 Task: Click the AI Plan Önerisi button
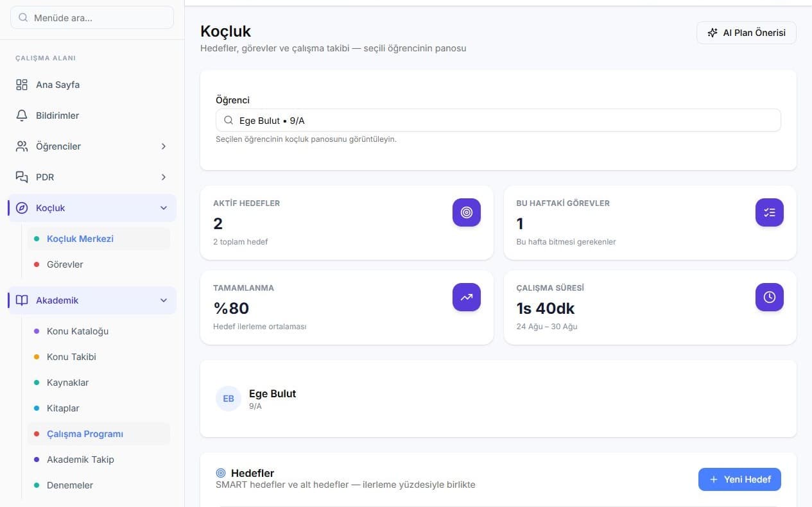point(747,33)
